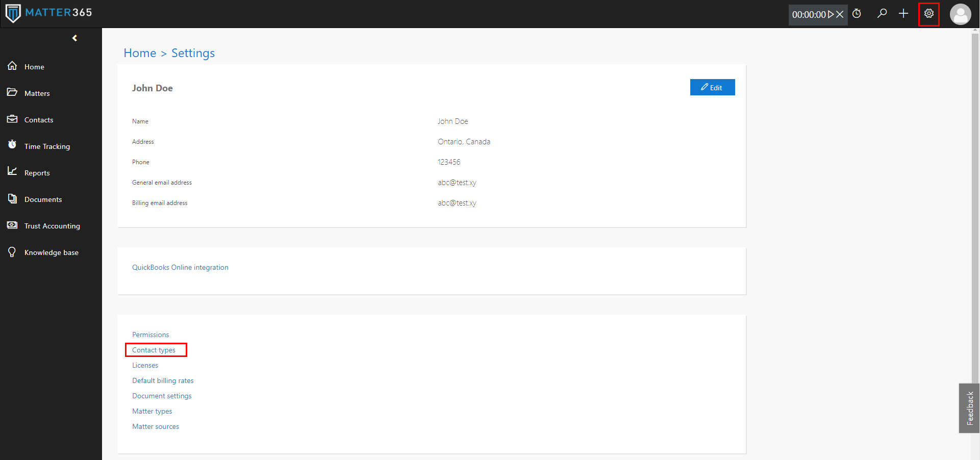
Task: Click the Ontario, Canada address value
Action: [464, 142]
